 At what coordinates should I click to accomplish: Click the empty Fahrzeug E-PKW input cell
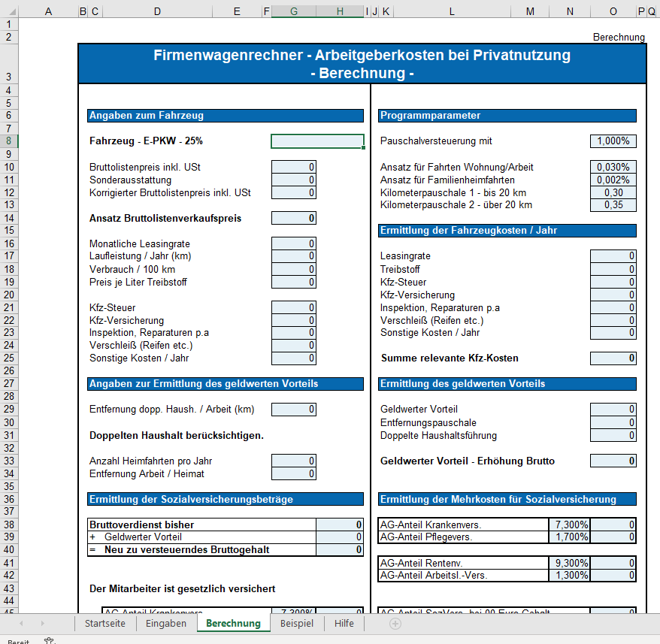coord(317,141)
